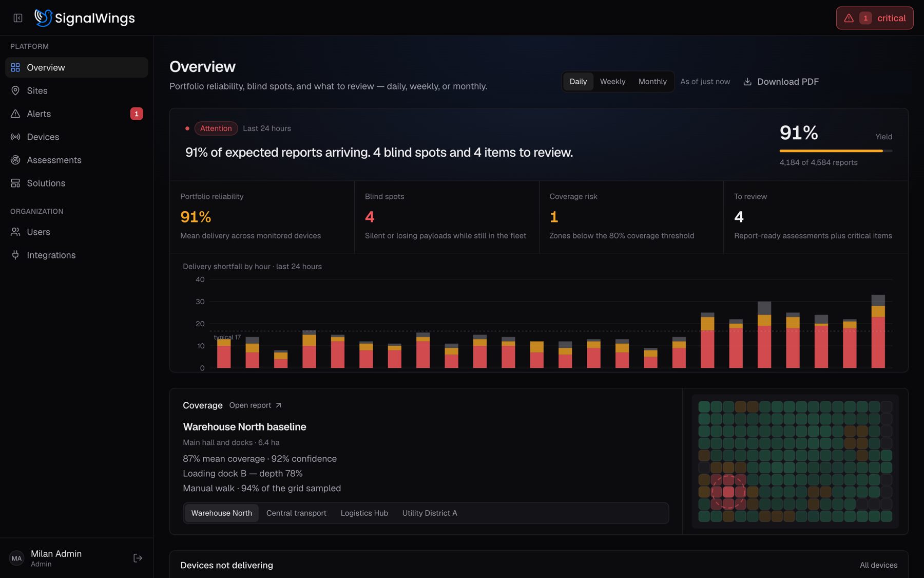
Task: Click the '4,184 of 4,584 reports' text
Action: tap(818, 162)
